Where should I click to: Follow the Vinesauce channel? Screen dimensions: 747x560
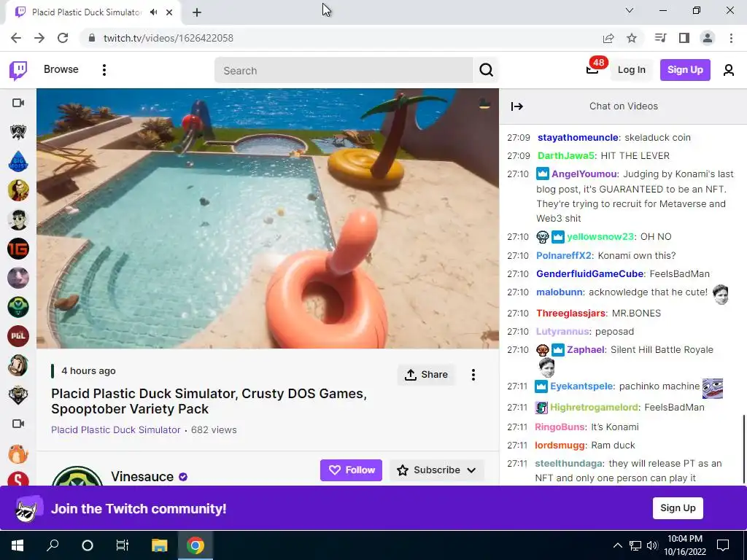coord(351,470)
